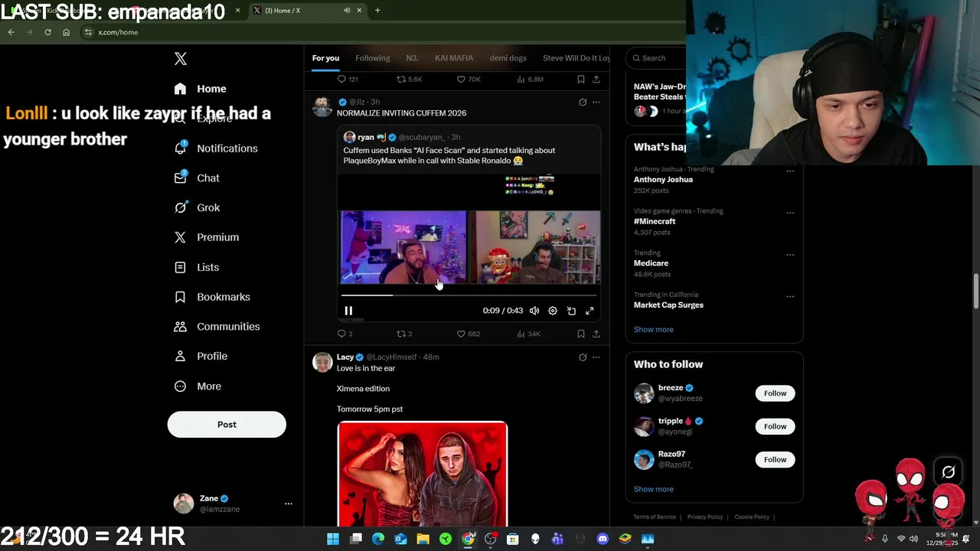
Task: Follow tripple
Action: coord(775,426)
